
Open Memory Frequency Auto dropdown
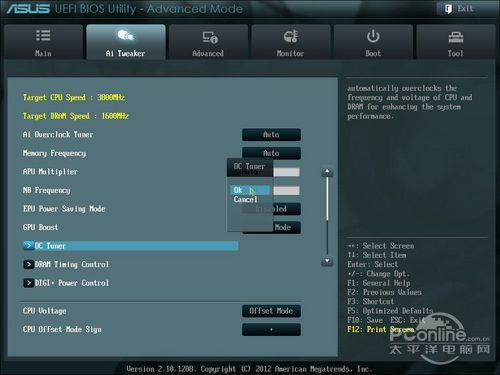pos(271,153)
